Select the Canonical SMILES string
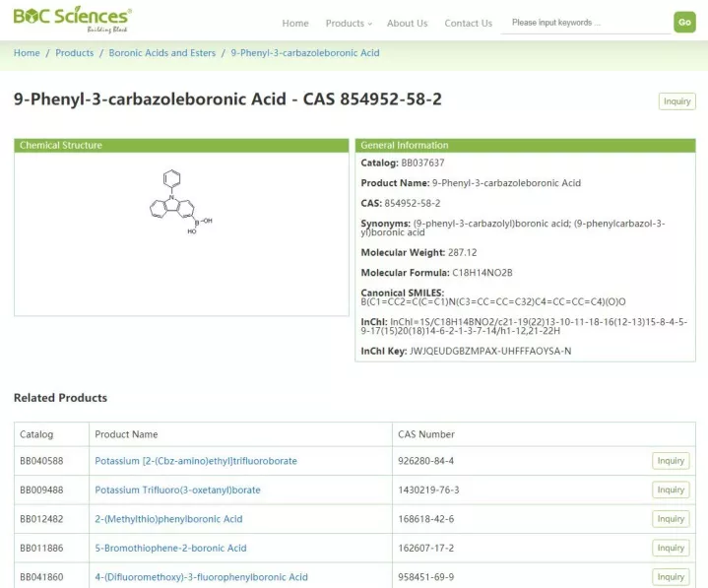The height and width of the screenshot is (588, 708). [493, 301]
